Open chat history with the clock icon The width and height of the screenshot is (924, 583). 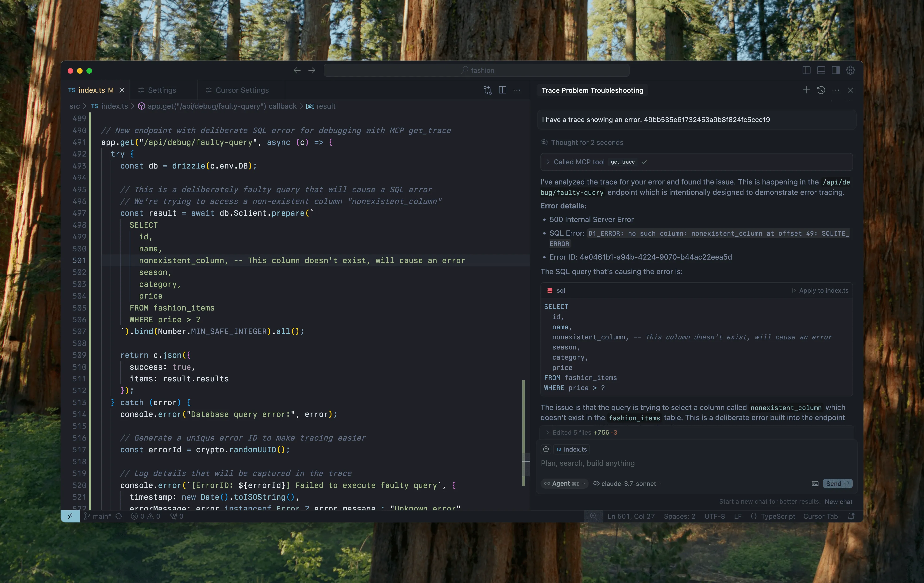point(821,90)
